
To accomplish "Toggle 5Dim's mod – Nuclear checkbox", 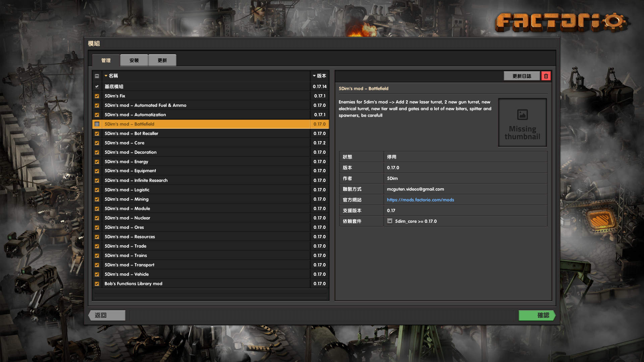I will coord(97,218).
